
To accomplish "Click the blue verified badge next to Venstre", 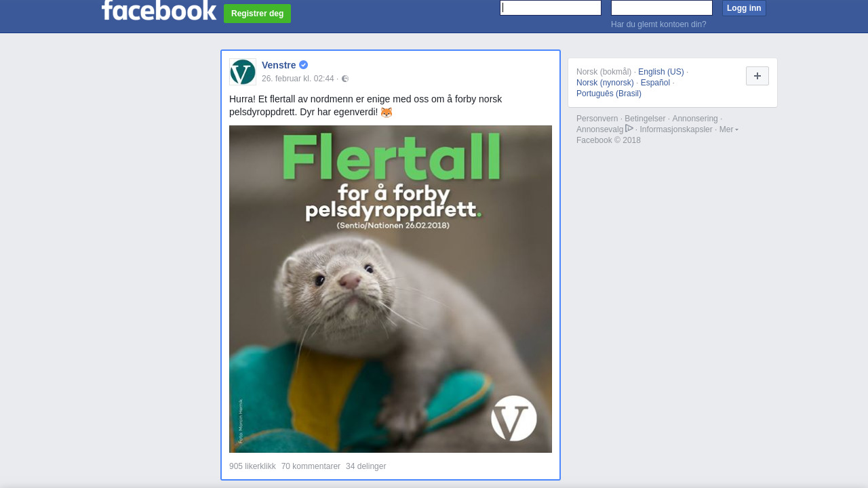I will click(303, 65).
